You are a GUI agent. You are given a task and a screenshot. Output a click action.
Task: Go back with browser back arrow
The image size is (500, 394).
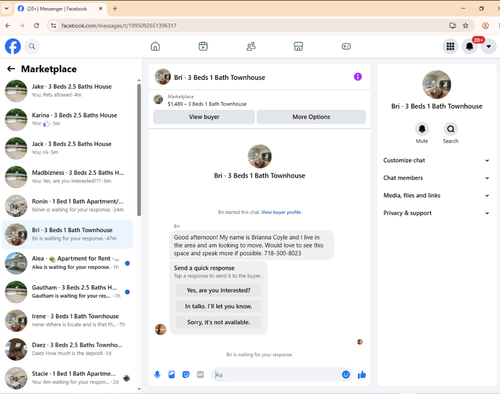tap(8, 26)
